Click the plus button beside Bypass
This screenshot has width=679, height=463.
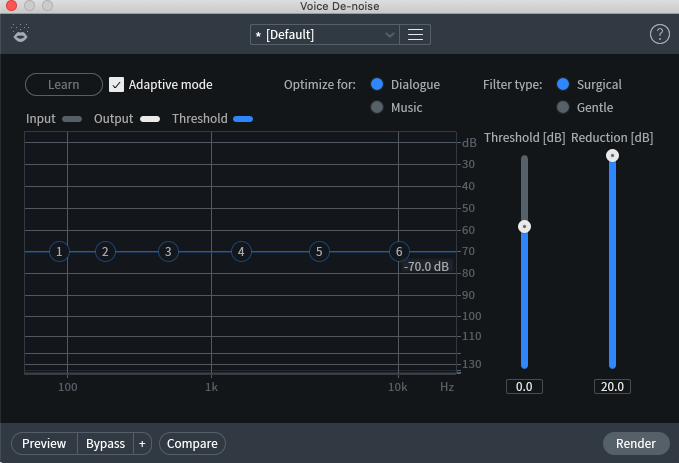(x=142, y=444)
